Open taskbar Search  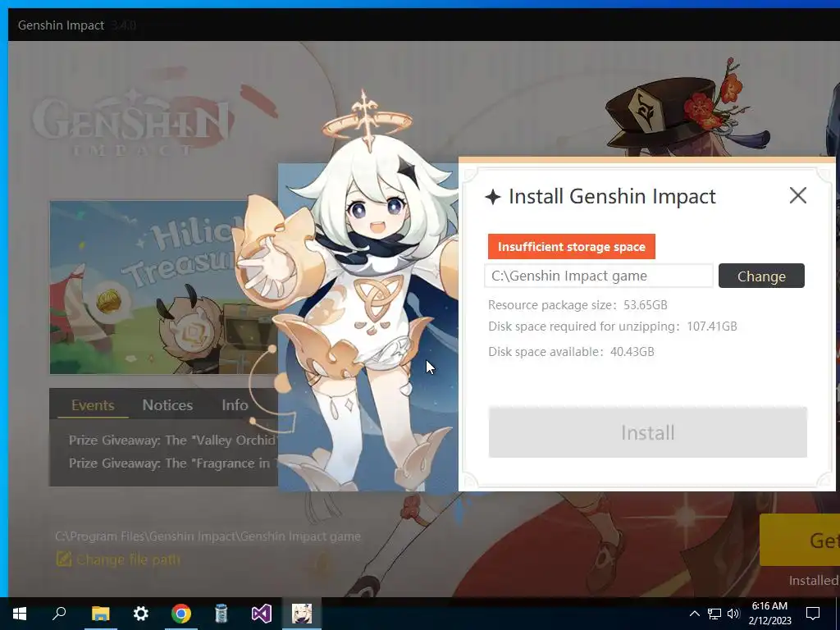coord(59,614)
